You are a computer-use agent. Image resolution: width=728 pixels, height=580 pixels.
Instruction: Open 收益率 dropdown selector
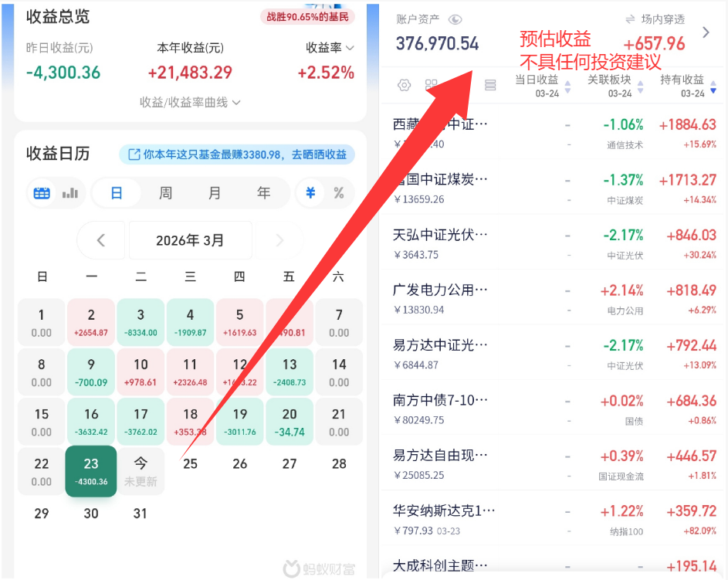click(330, 47)
